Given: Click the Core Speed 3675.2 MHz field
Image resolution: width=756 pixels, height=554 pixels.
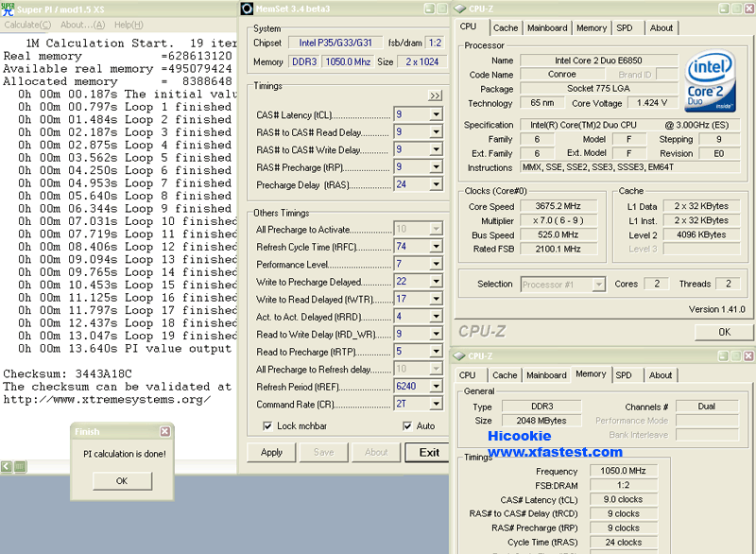Looking at the screenshot, I should tap(558, 206).
